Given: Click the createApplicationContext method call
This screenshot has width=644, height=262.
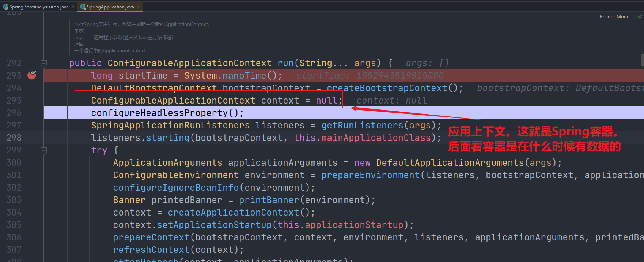Looking at the screenshot, I should tap(233, 213).
